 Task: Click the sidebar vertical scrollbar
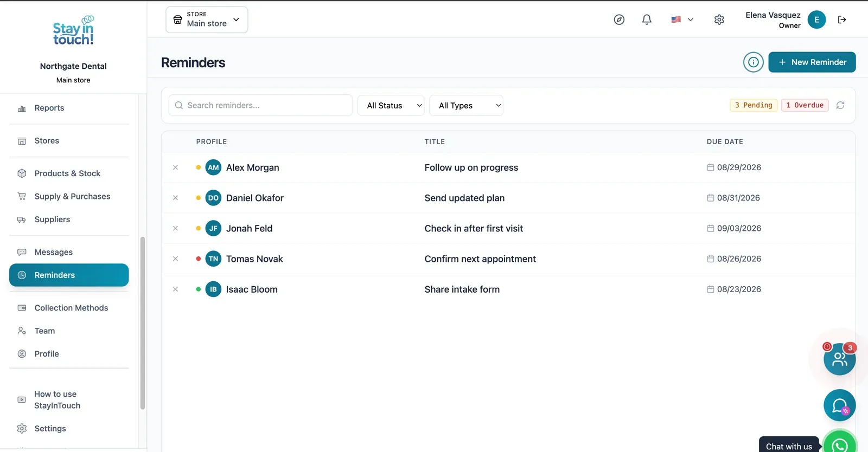pyautogui.click(x=143, y=323)
